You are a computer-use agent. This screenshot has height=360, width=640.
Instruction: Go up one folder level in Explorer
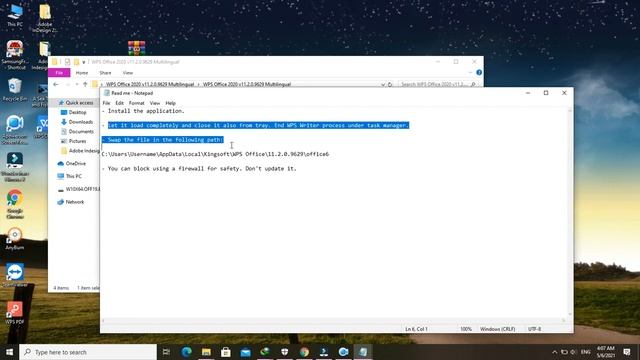point(85,84)
